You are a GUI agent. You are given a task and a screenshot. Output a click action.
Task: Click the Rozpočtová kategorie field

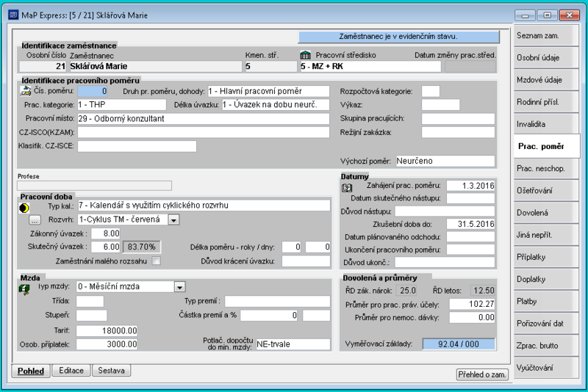pyautogui.click(x=431, y=91)
